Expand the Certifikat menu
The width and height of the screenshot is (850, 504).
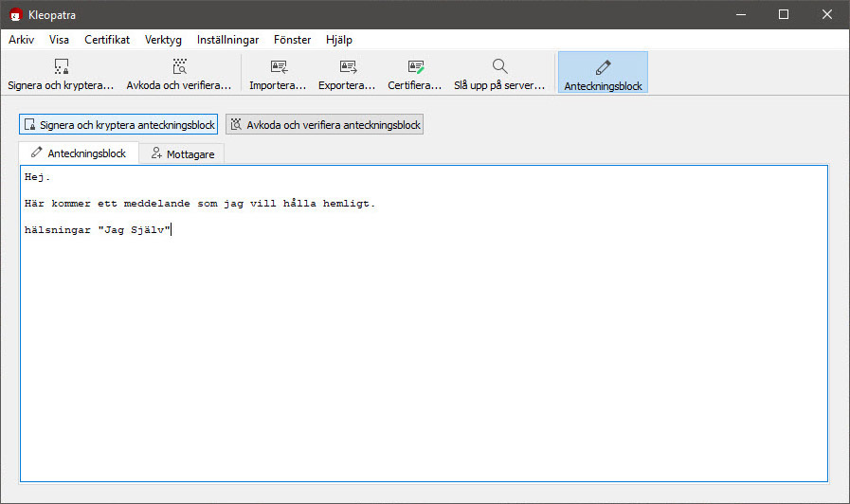click(107, 40)
